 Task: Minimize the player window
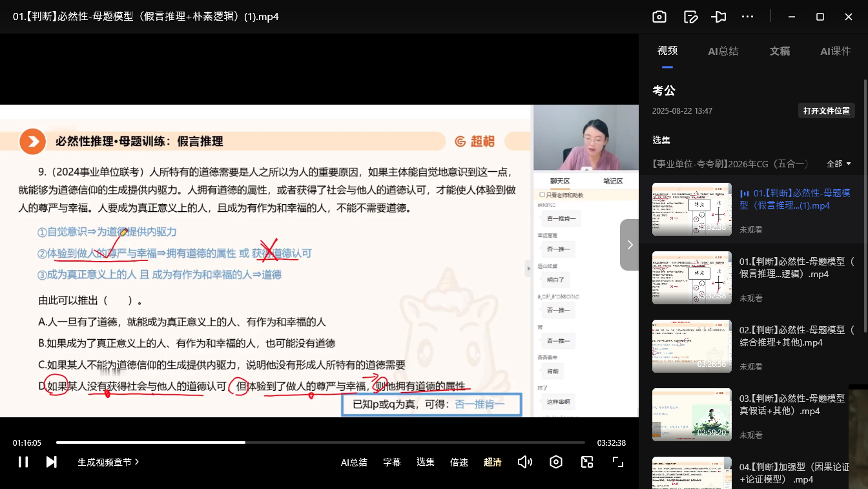click(x=792, y=17)
